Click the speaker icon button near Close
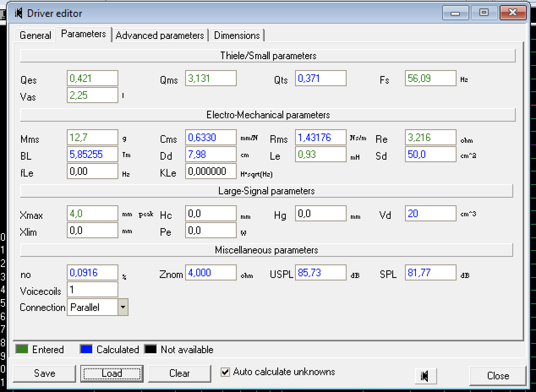The image size is (536, 392). 425,376
